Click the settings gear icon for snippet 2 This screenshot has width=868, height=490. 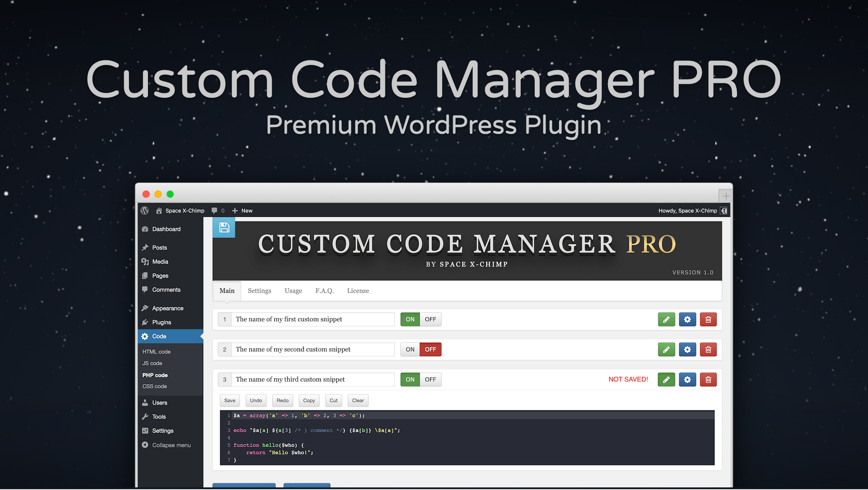[687, 349]
